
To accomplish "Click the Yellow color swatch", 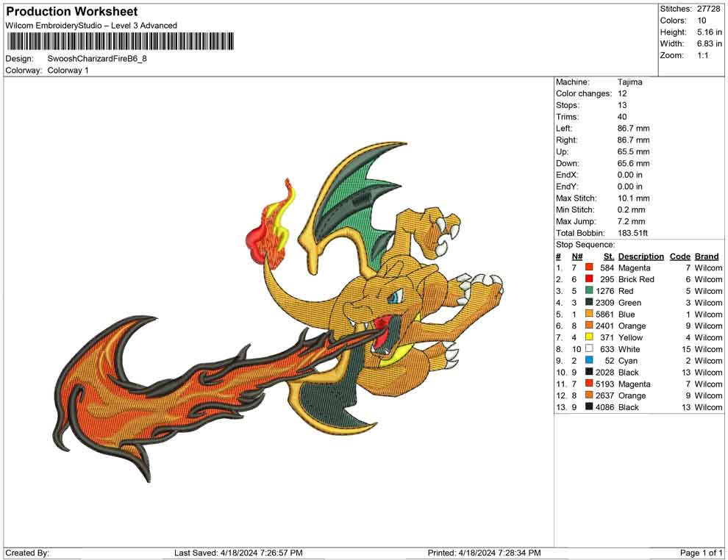I will pos(589,337).
